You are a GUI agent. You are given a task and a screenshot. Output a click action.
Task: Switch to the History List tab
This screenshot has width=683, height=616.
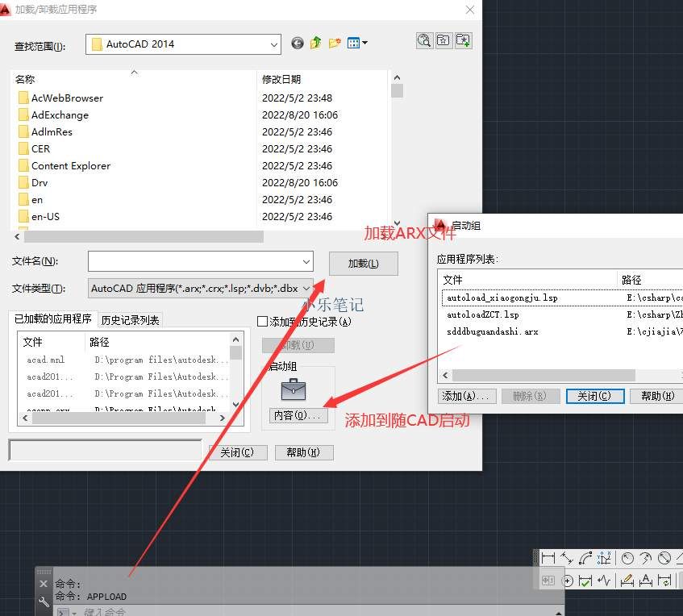131,320
